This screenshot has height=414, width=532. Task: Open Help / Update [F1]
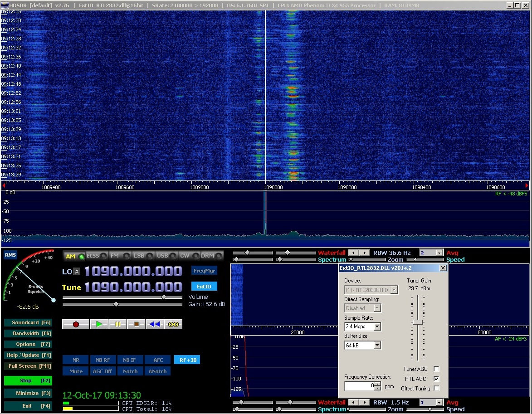(x=28, y=355)
